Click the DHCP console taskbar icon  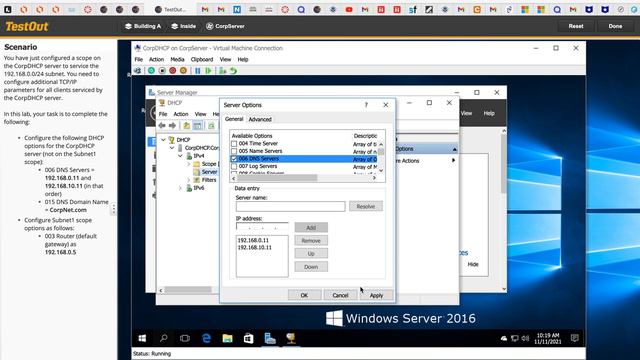coord(291,338)
